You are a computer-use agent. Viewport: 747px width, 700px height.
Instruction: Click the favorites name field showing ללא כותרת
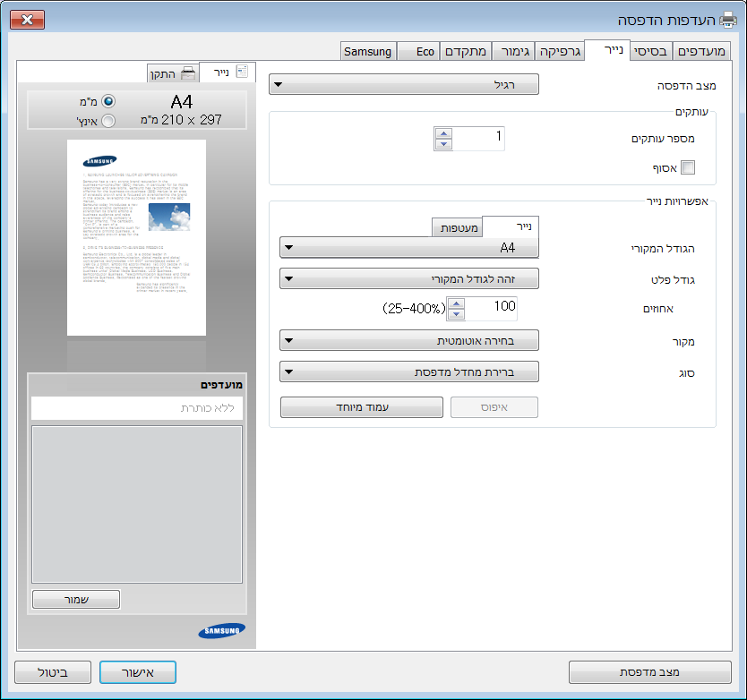(x=137, y=408)
